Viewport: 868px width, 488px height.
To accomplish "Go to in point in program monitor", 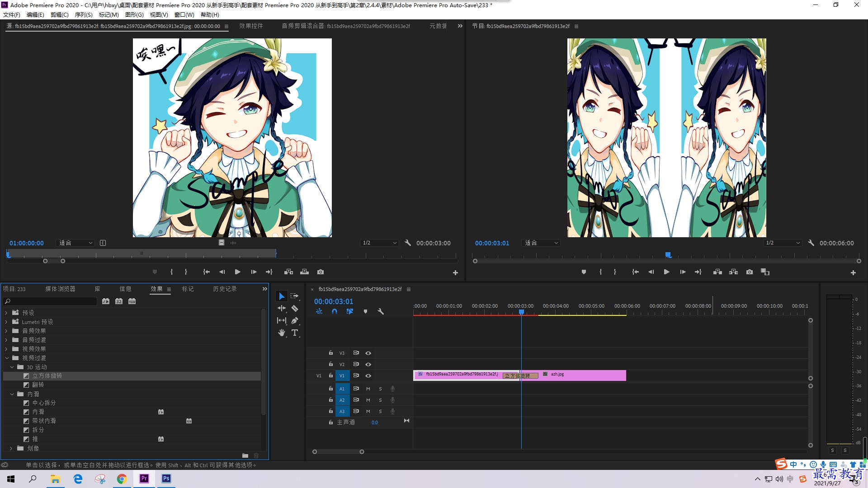I will pos(635,272).
